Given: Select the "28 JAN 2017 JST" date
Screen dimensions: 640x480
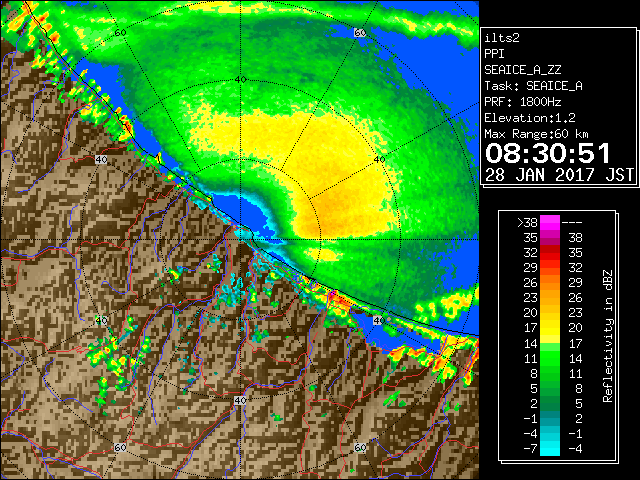Looking at the screenshot, I should click(559, 175).
